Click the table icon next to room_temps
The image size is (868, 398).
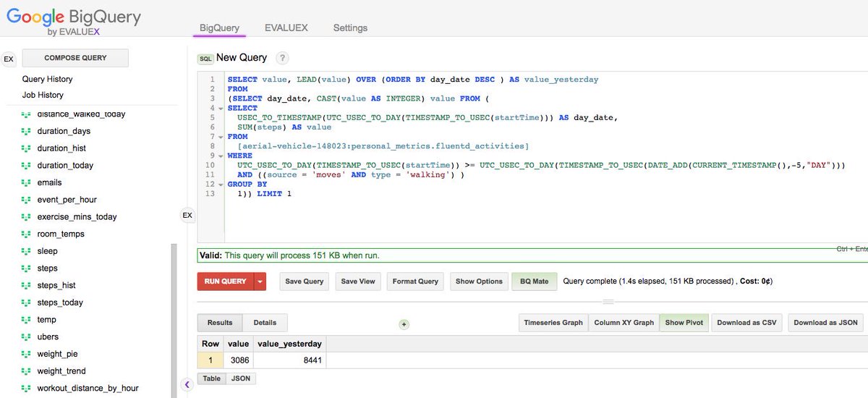point(26,234)
